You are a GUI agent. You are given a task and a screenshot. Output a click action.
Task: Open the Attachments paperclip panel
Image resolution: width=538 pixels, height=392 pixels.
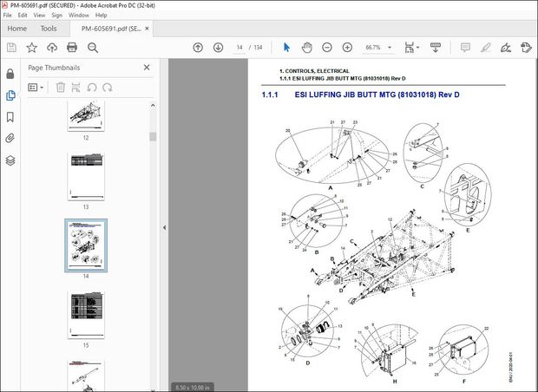[x=10, y=138]
